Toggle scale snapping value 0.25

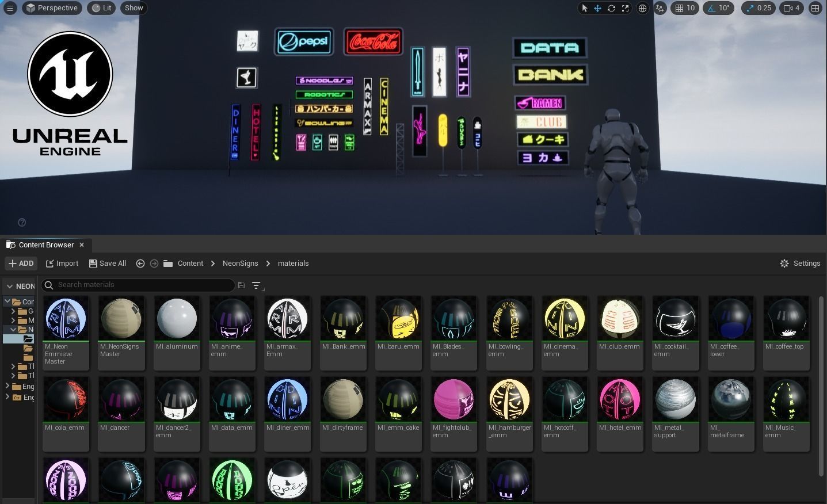point(758,8)
